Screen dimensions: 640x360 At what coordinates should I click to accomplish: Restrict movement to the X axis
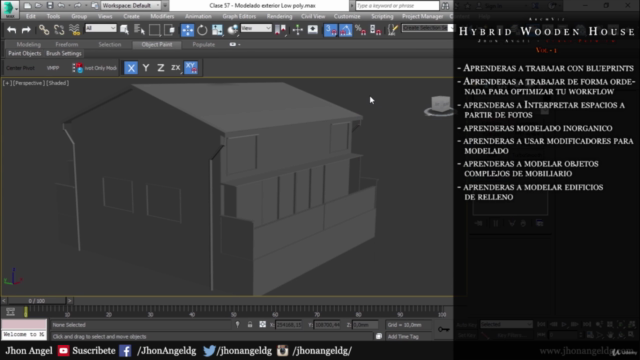131,68
